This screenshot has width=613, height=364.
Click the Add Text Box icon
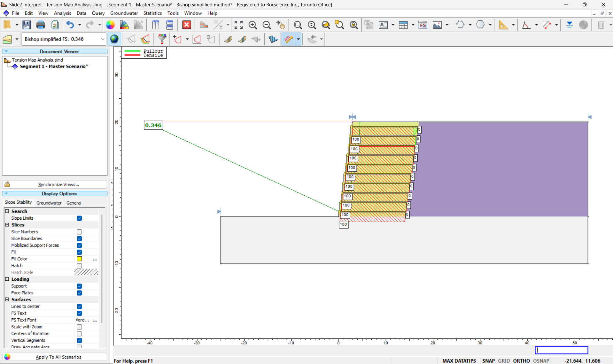383,25
